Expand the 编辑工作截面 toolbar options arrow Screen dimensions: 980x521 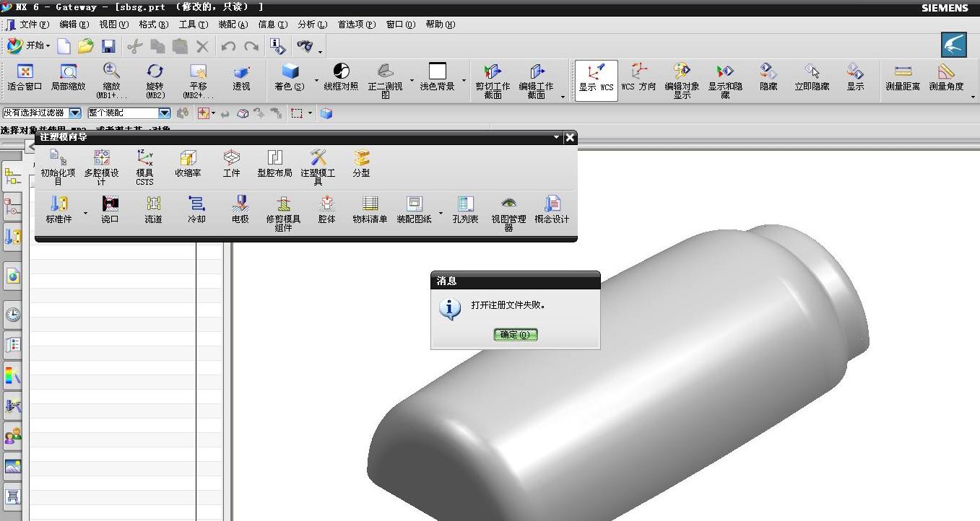[563, 97]
